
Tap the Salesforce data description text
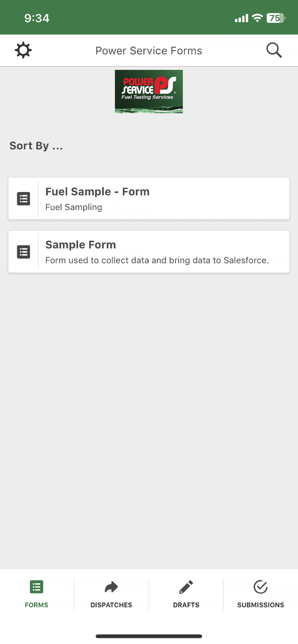point(157,260)
